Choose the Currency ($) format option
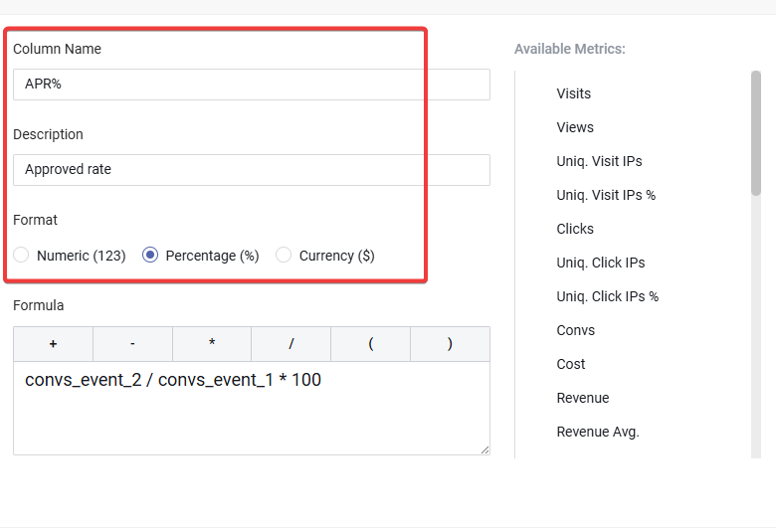 [285, 256]
